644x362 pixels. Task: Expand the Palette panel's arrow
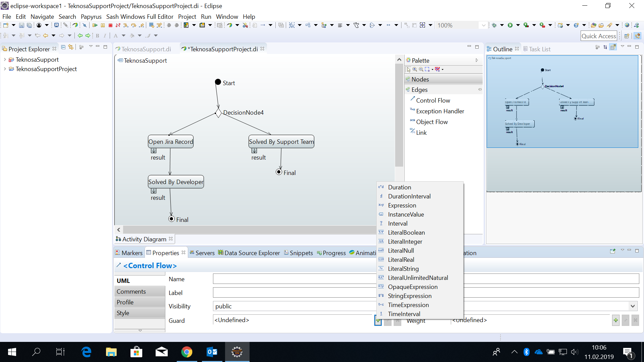tap(477, 60)
